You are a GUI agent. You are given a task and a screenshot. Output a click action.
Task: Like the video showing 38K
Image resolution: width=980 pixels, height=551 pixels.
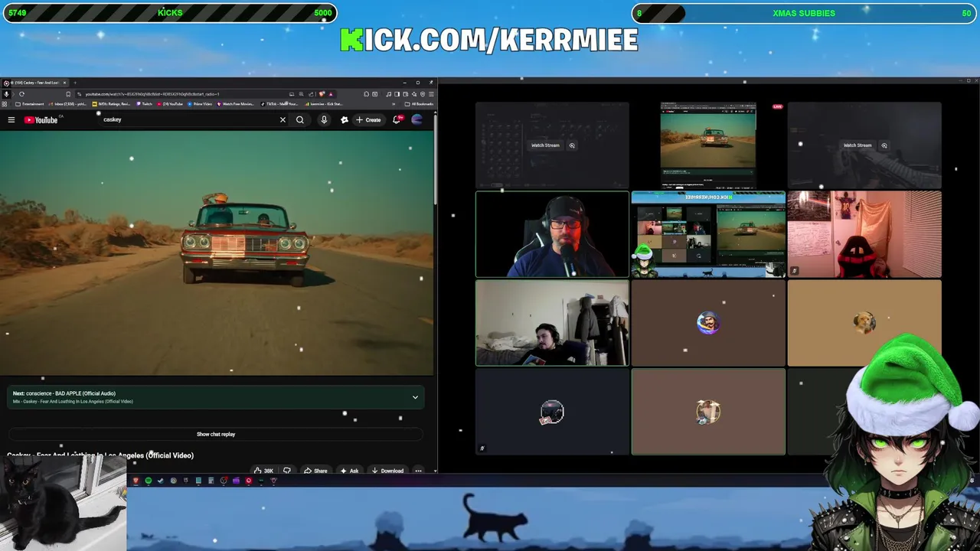(x=263, y=471)
